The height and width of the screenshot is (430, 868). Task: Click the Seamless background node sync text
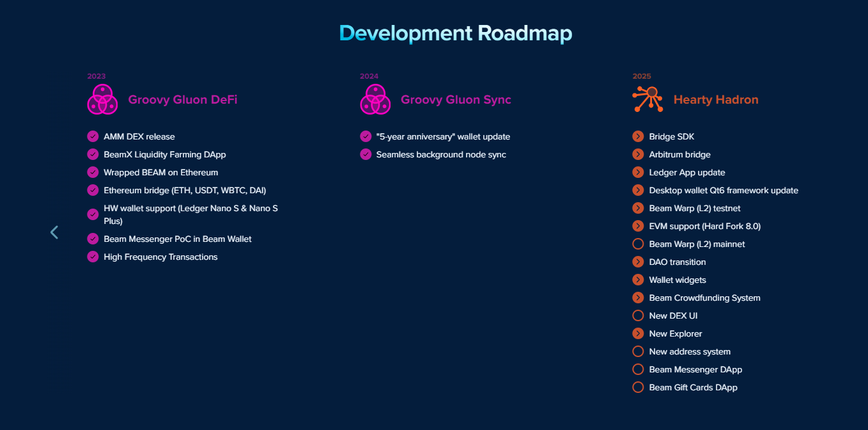441,154
